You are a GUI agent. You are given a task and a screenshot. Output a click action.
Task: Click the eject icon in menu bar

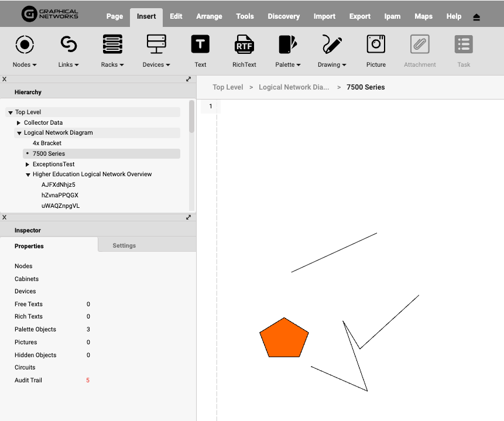476,17
